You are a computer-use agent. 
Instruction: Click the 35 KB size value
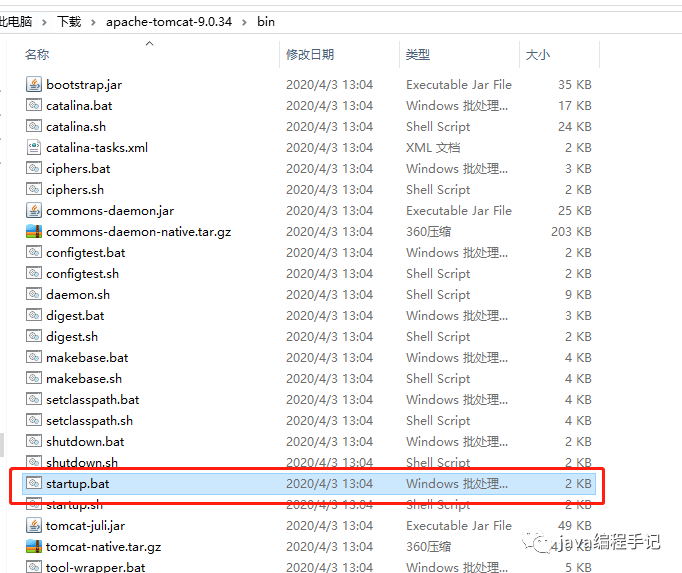[x=575, y=84]
